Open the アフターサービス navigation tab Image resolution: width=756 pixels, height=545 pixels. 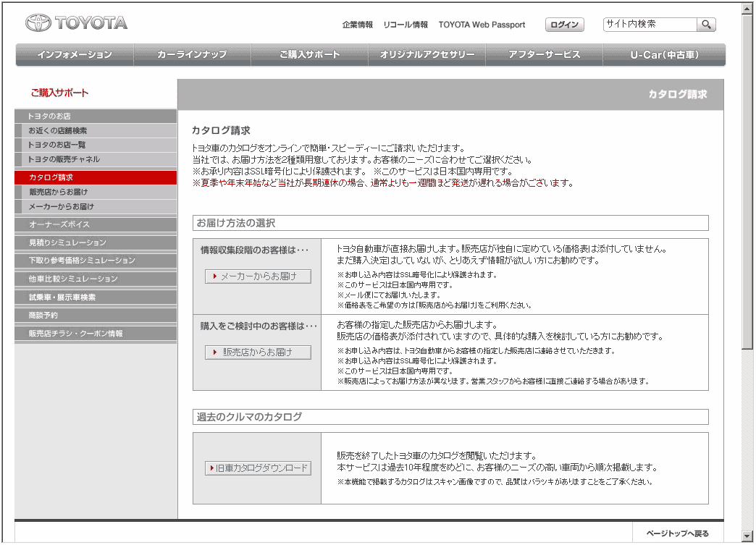544,55
